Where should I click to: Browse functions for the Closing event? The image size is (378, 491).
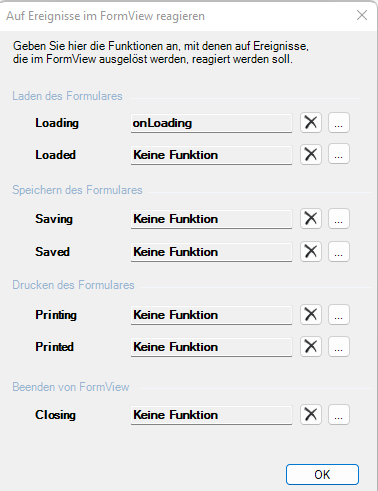[339, 414]
